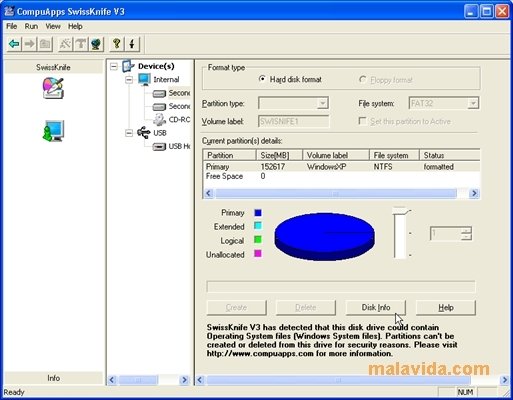The width and height of the screenshot is (513, 400).
Task: Click the Status column header
Action: pos(449,155)
